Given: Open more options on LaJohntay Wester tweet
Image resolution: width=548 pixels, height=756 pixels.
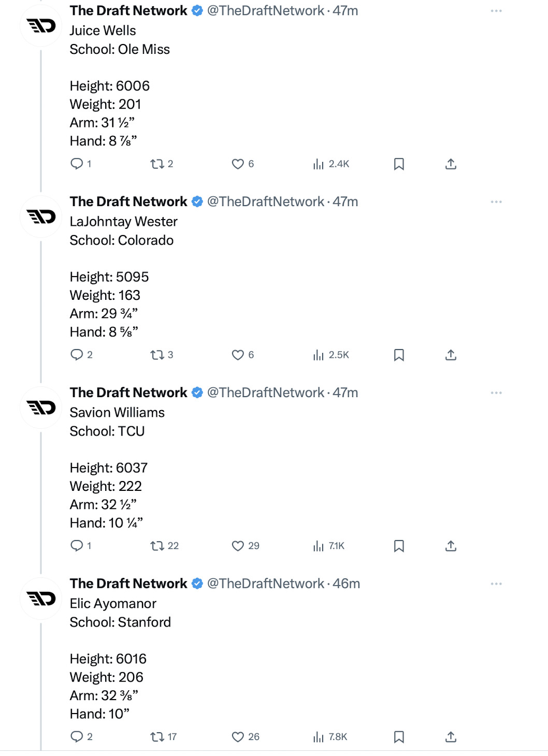Looking at the screenshot, I should [x=496, y=202].
